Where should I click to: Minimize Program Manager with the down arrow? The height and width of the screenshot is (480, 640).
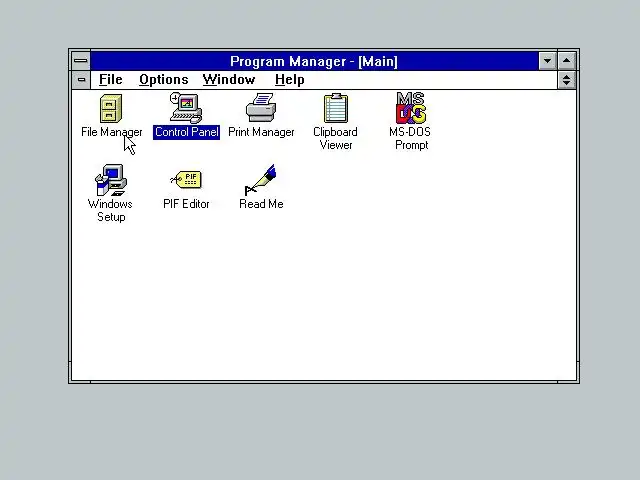(x=547, y=61)
